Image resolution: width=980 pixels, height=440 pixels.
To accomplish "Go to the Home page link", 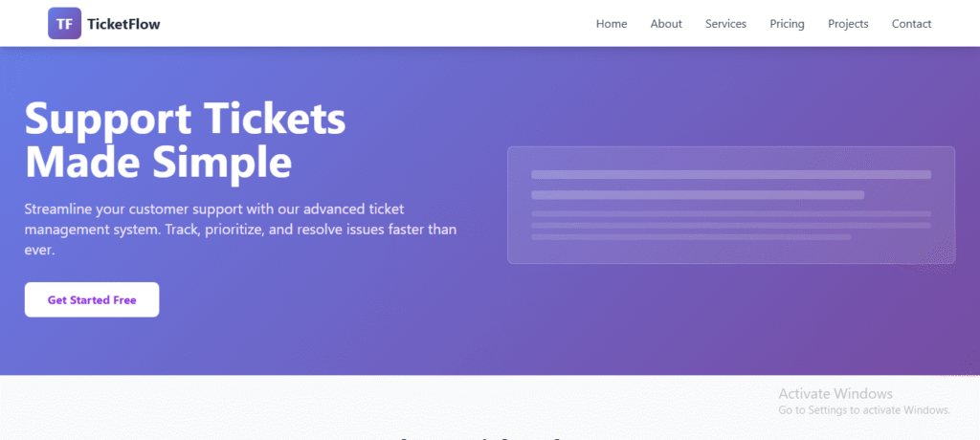I will pyautogui.click(x=612, y=24).
